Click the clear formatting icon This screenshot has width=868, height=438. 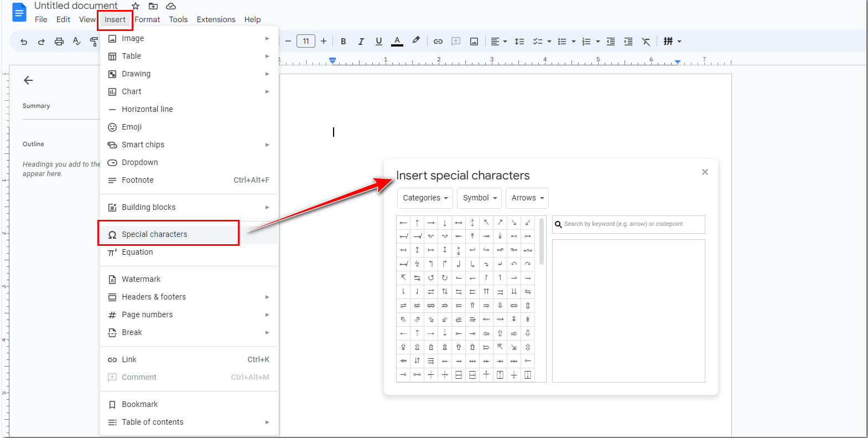(646, 42)
